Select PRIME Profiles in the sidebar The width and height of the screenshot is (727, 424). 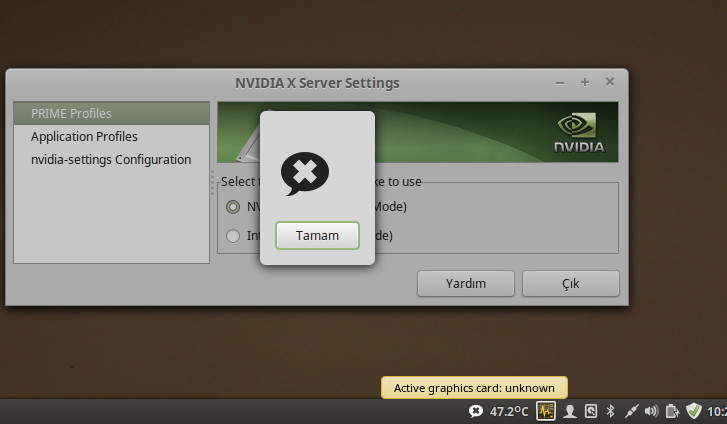tap(111, 114)
